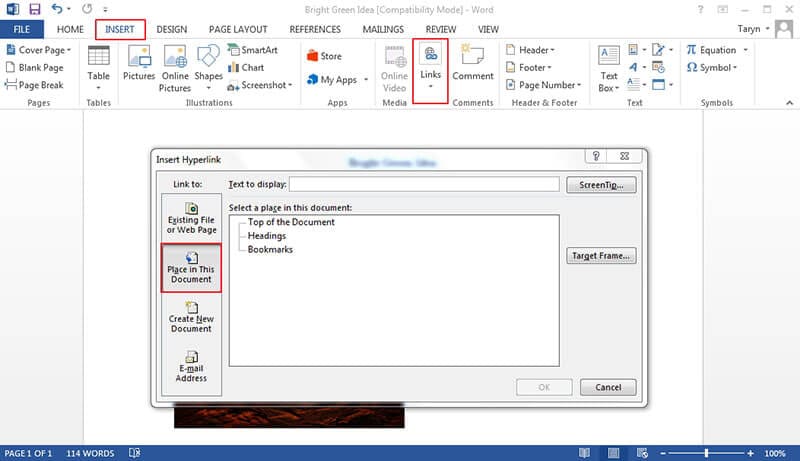Screen dimensions: 800x461
Task: Choose Existing File or Web Page link type
Action: pos(191,218)
